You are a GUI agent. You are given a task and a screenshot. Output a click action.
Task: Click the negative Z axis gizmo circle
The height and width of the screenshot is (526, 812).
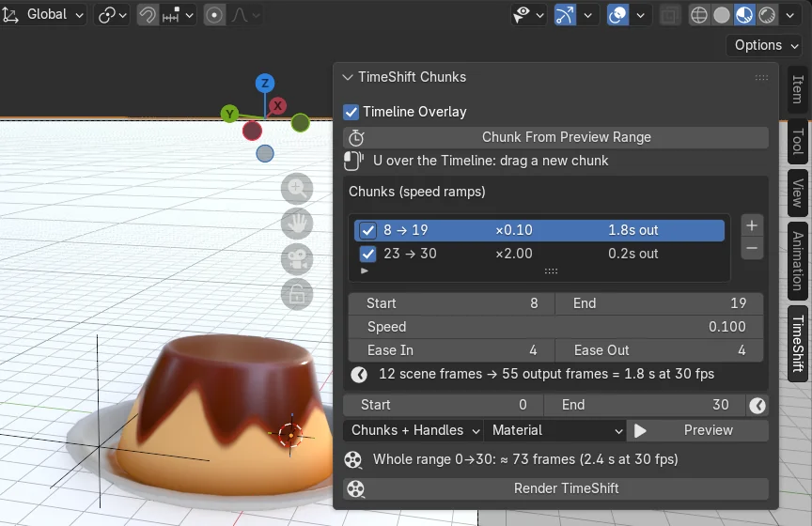coord(265,154)
